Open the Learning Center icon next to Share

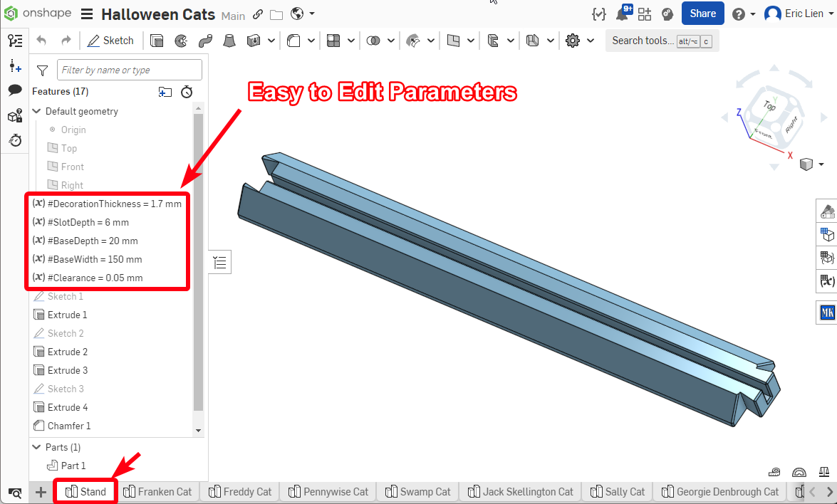tap(667, 14)
